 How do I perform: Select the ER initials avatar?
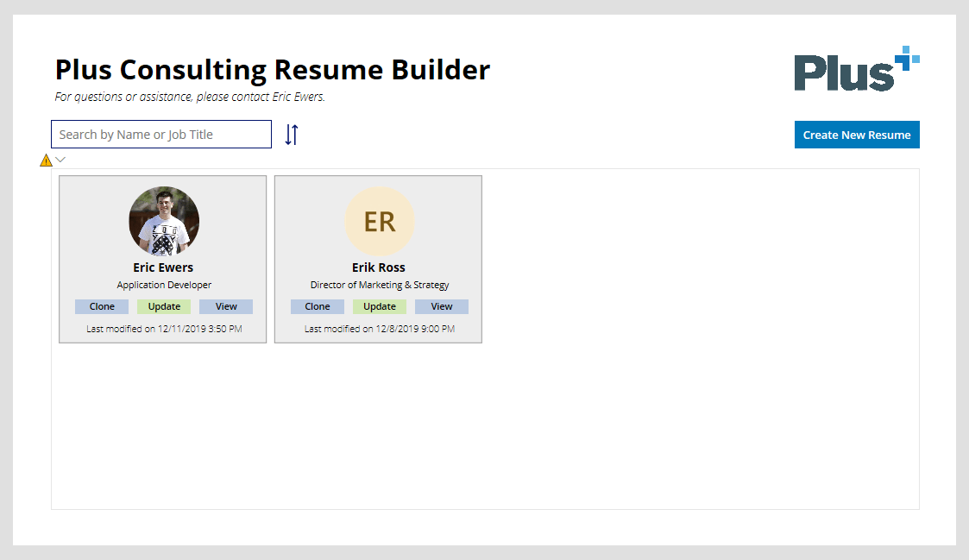tap(379, 221)
